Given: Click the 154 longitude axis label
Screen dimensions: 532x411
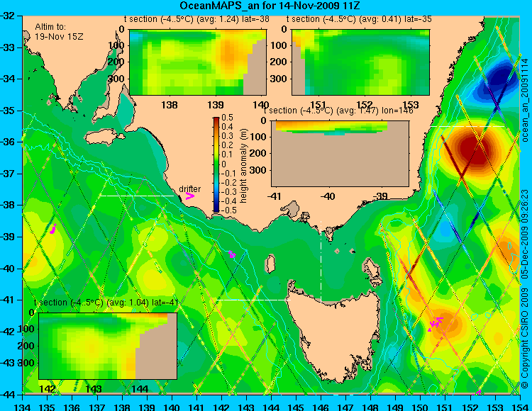Looking at the screenshot, I should (520, 406).
